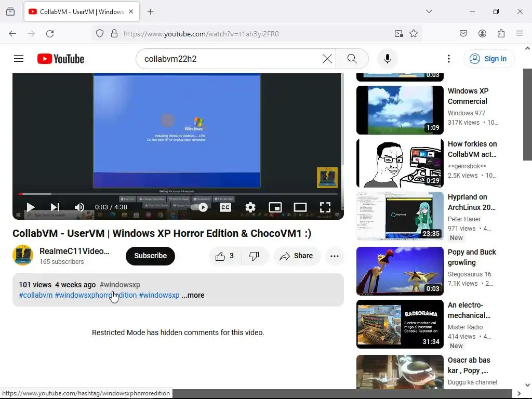The height and width of the screenshot is (399, 532).
Task: Clear the search box text
Action: 327,59
